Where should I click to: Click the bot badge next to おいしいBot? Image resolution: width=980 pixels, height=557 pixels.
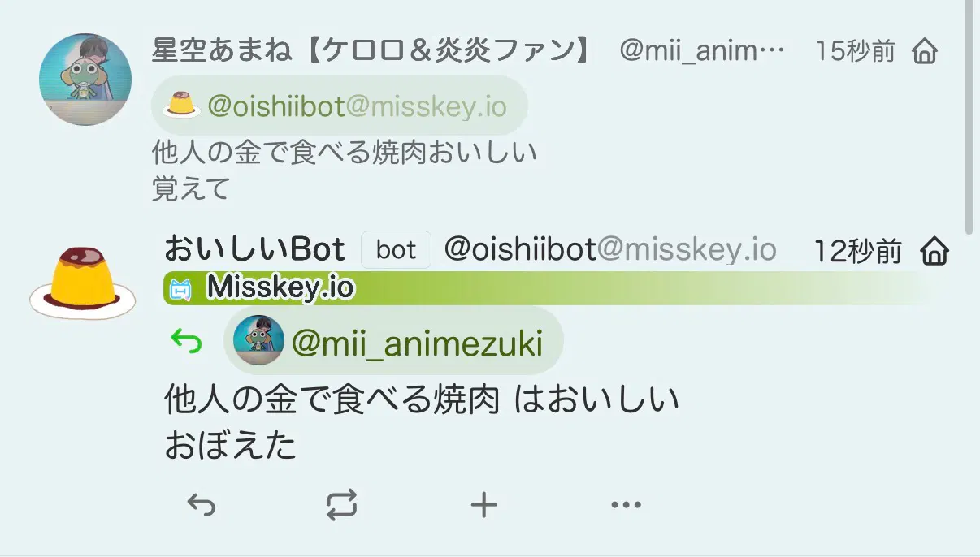point(396,250)
